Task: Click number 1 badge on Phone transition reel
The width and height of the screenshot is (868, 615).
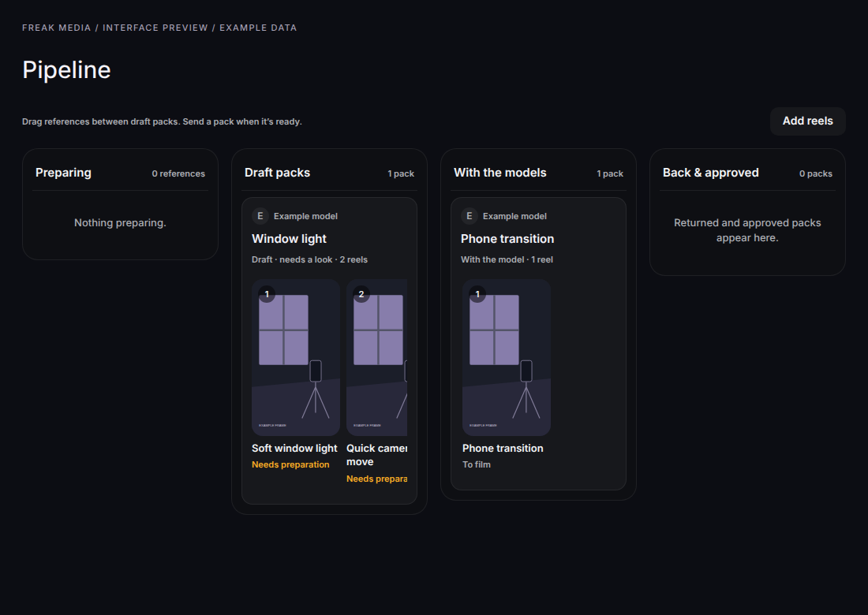Action: (x=477, y=293)
